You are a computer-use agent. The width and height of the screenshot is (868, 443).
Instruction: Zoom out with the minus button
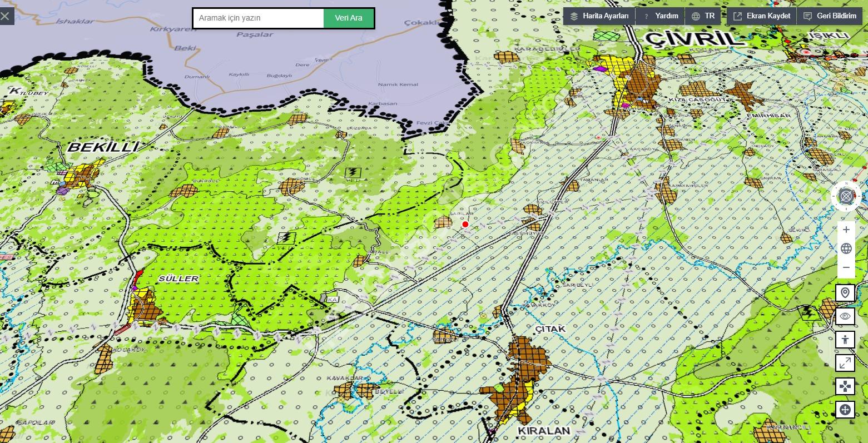[x=846, y=267]
